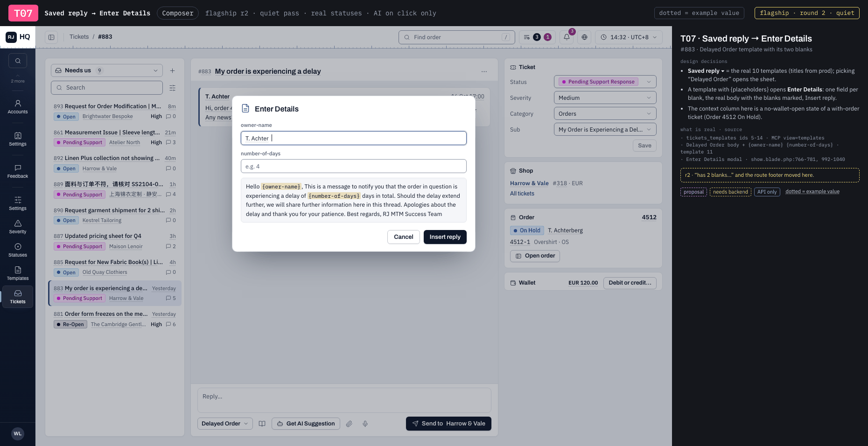Click Save button in Ticket panel
The height and width of the screenshot is (446, 868).
644,146
